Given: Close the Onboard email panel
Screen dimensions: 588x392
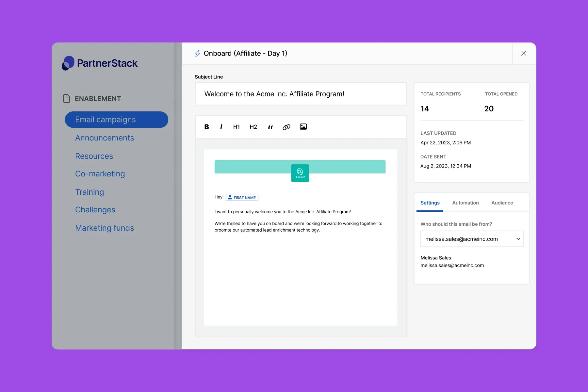Looking at the screenshot, I should [x=524, y=53].
